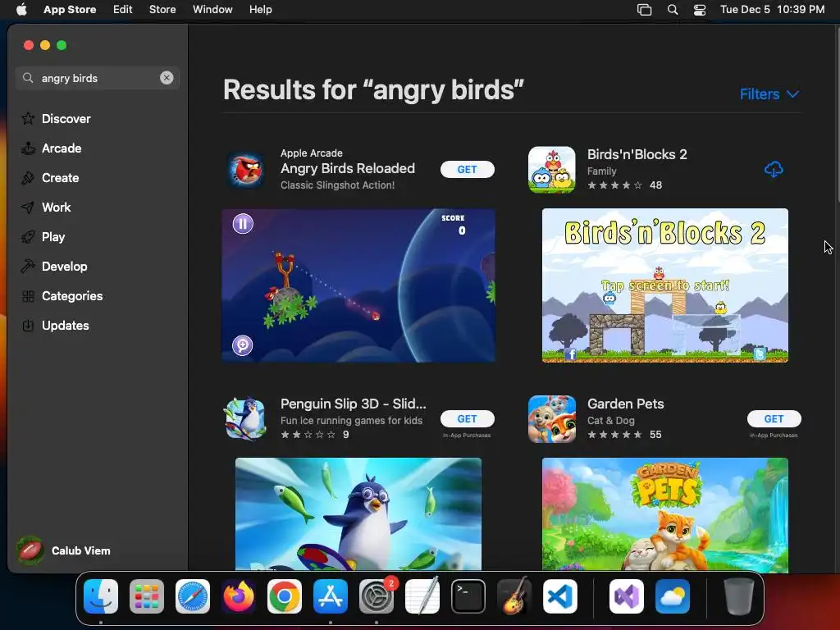Click the date and time in menu bar
Viewport: 840px width, 630px height.
(772, 9)
